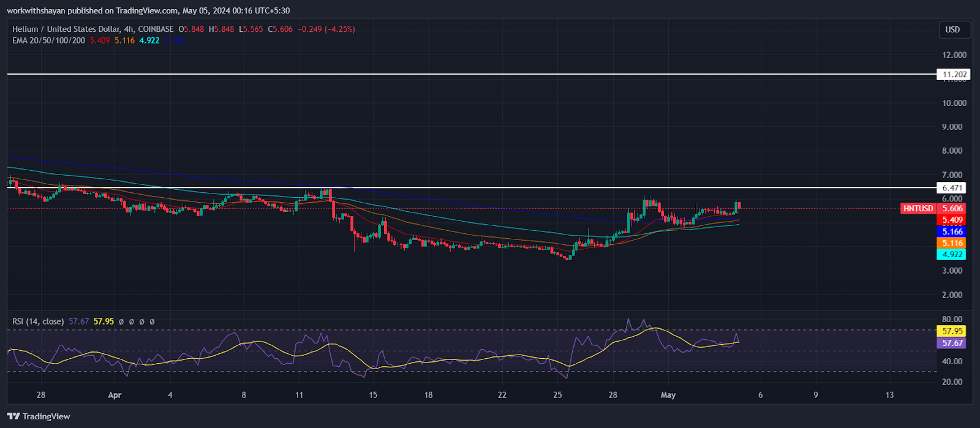Click the 11.202 horizontal line price label
The image size is (980, 428).
955,75
